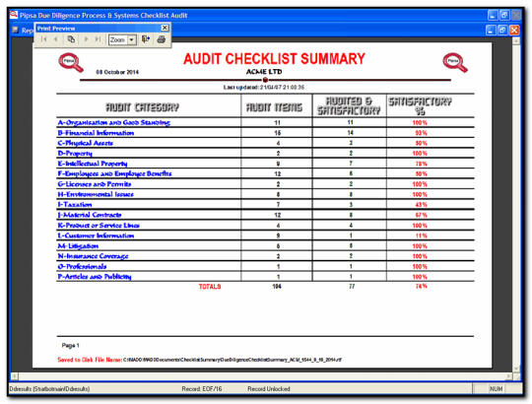Select I-Taxation category row

[x=265, y=205]
